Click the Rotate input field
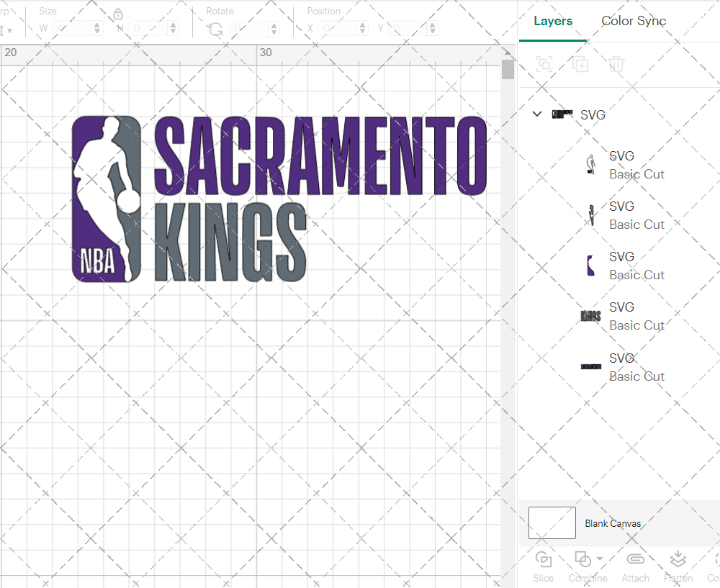The height and width of the screenshot is (588, 720). point(249,29)
